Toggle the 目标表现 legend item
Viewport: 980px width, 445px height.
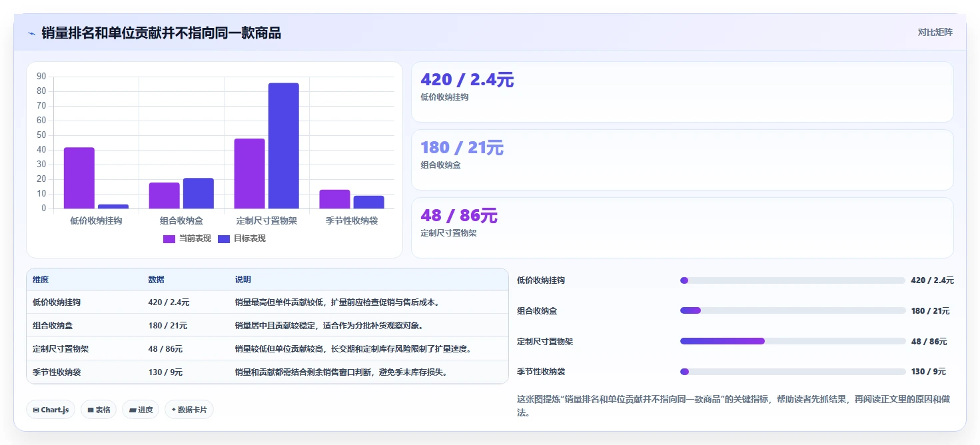[x=242, y=238]
